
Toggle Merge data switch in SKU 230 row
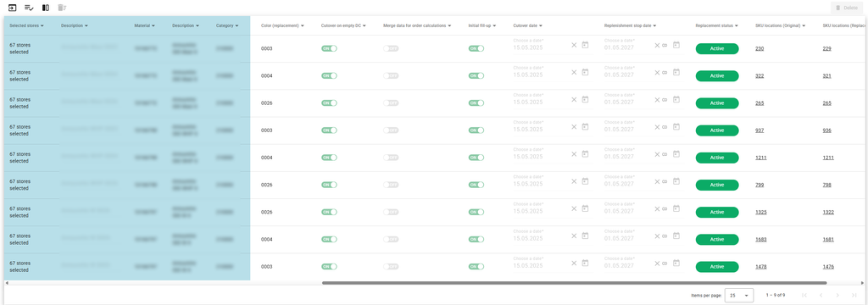click(391, 48)
